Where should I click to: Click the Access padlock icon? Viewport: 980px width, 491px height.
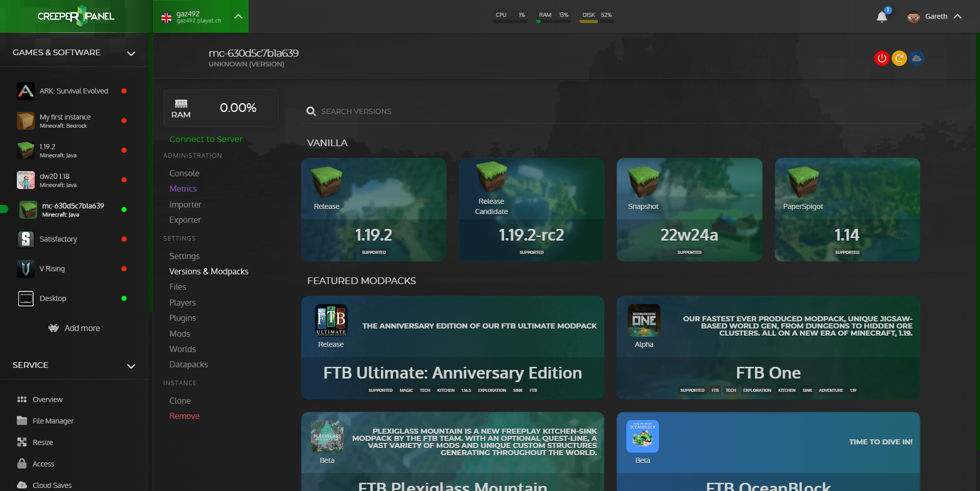[22, 463]
